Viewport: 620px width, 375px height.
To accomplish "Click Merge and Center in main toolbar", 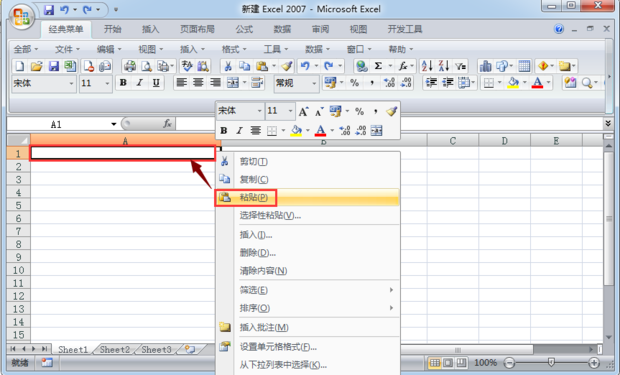I will coord(232,83).
